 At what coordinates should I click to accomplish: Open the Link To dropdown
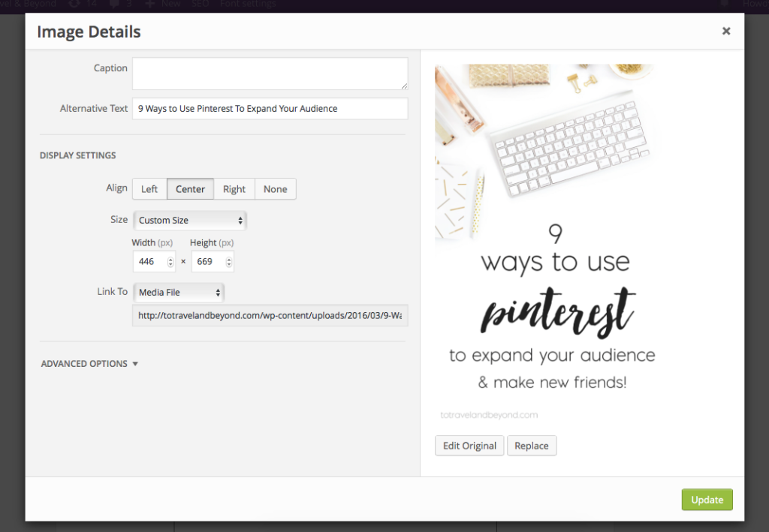(179, 293)
